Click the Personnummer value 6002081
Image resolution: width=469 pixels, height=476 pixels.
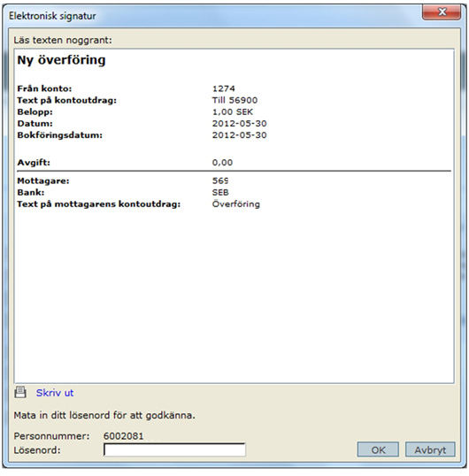tap(123, 436)
